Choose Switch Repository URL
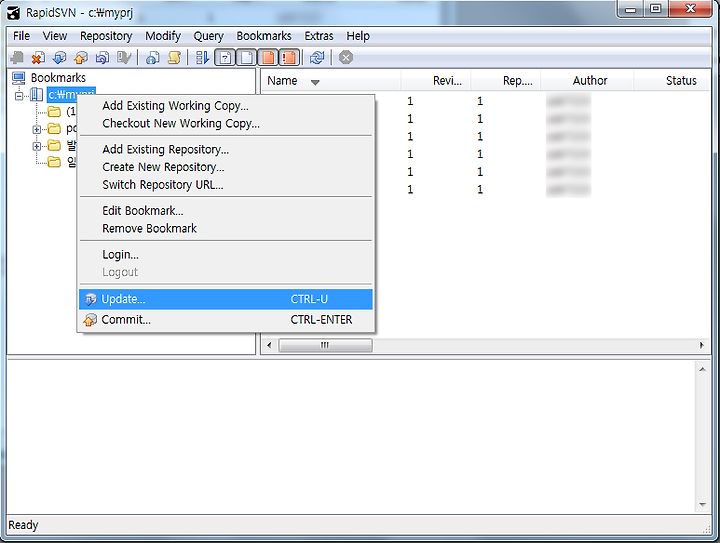Viewport: 720px width, 543px height. (225, 185)
